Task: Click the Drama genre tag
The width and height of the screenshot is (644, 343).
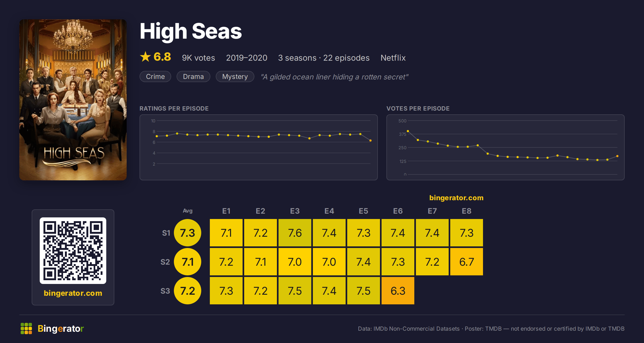Action: (193, 76)
